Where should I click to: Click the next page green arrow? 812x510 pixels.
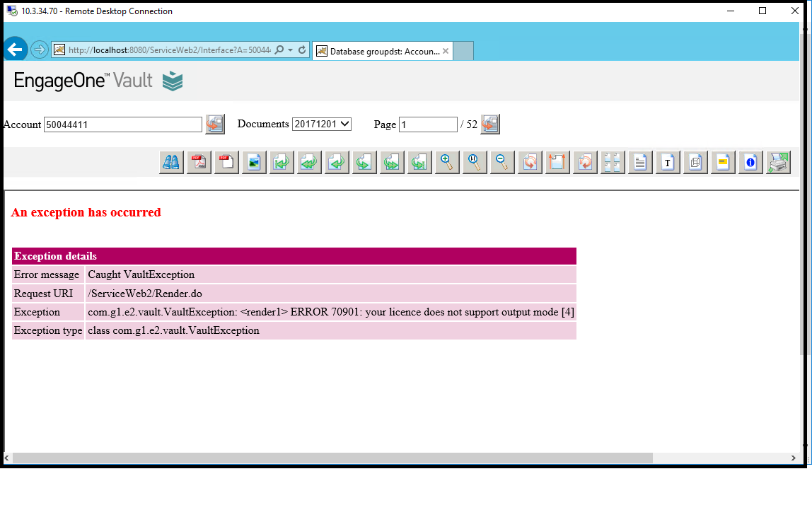364,162
